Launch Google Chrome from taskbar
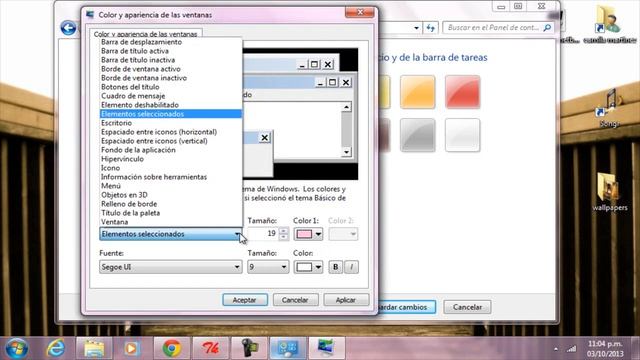 coord(172,349)
